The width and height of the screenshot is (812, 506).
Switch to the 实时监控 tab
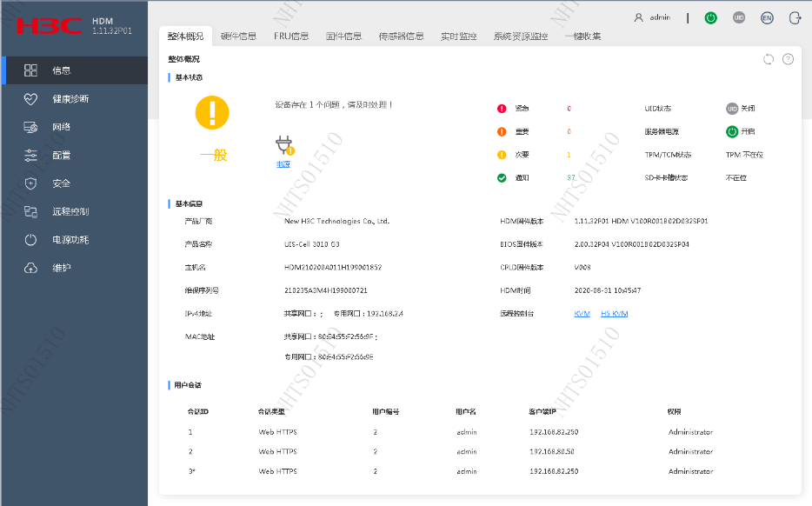tap(459, 37)
